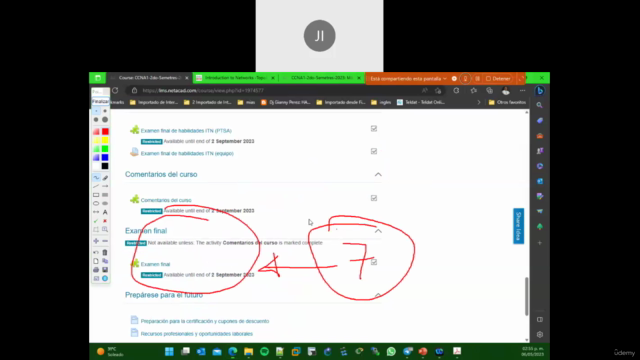Screen dimensions: 640x360
Task: Click the page vertical scrollbar thumb
Action: 527,296
